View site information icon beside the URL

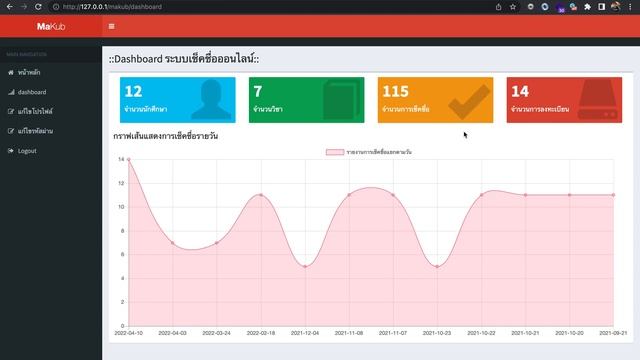(56, 7)
